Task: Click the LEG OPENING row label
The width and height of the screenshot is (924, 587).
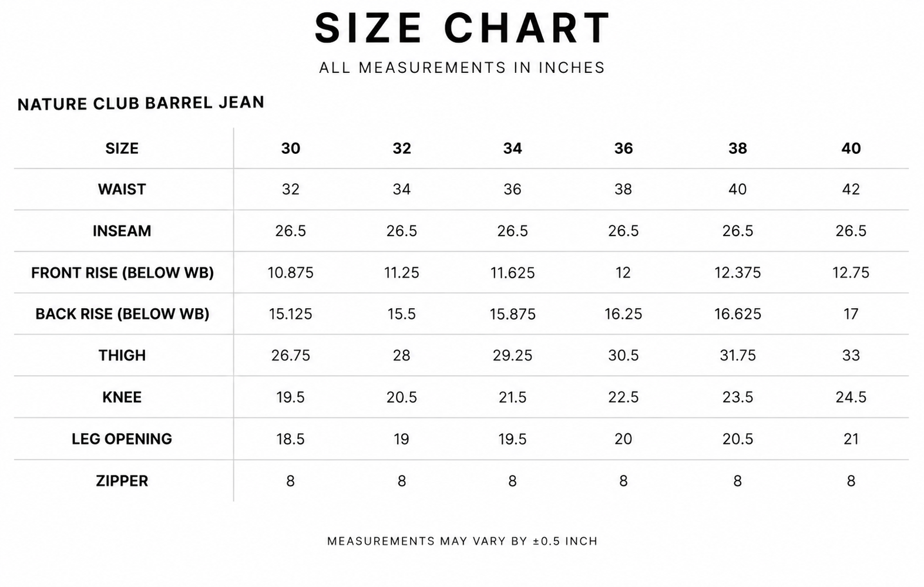Action: pos(122,439)
